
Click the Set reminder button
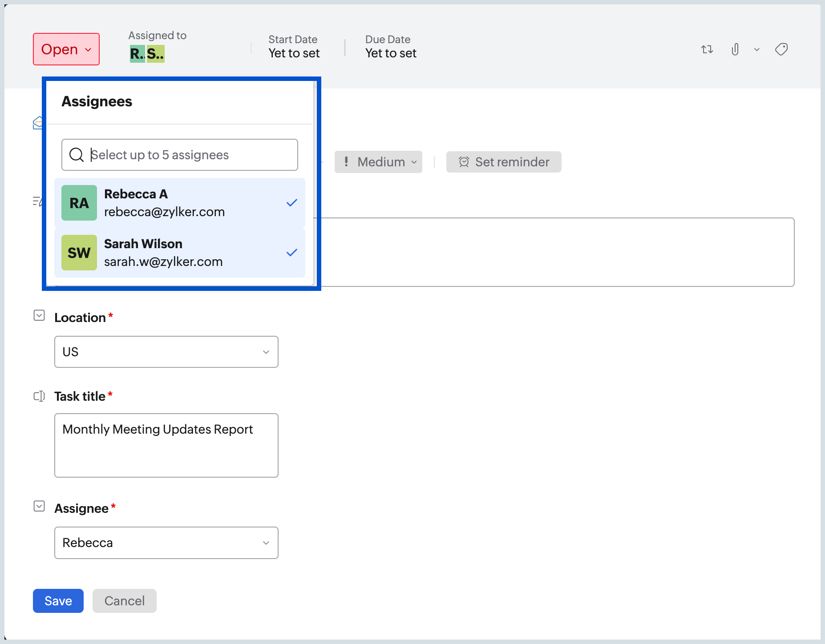(x=504, y=162)
